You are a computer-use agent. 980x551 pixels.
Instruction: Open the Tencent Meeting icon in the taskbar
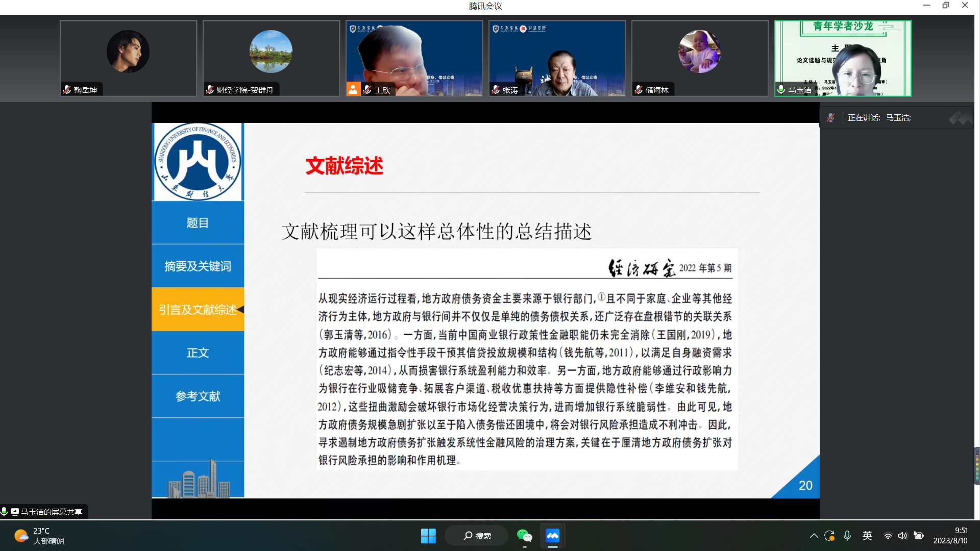[552, 536]
